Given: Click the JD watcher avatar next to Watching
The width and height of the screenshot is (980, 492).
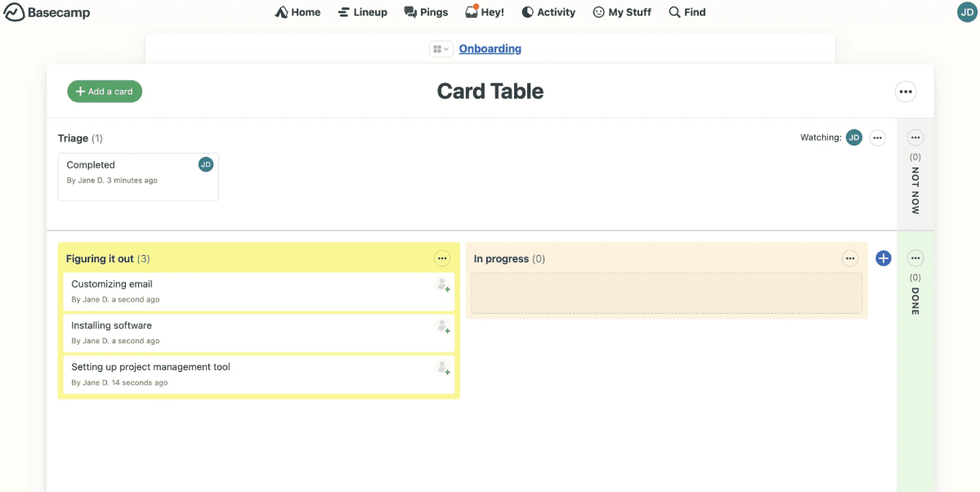Looking at the screenshot, I should tap(854, 137).
